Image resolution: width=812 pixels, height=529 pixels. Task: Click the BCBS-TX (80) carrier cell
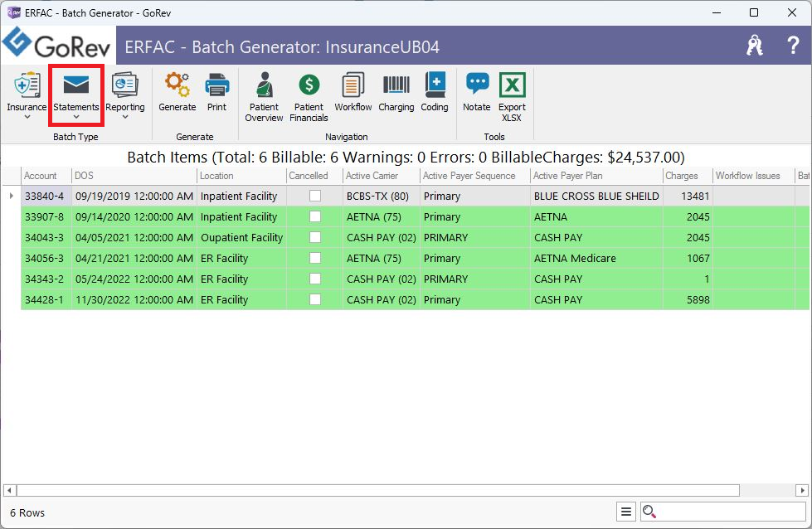pos(382,197)
